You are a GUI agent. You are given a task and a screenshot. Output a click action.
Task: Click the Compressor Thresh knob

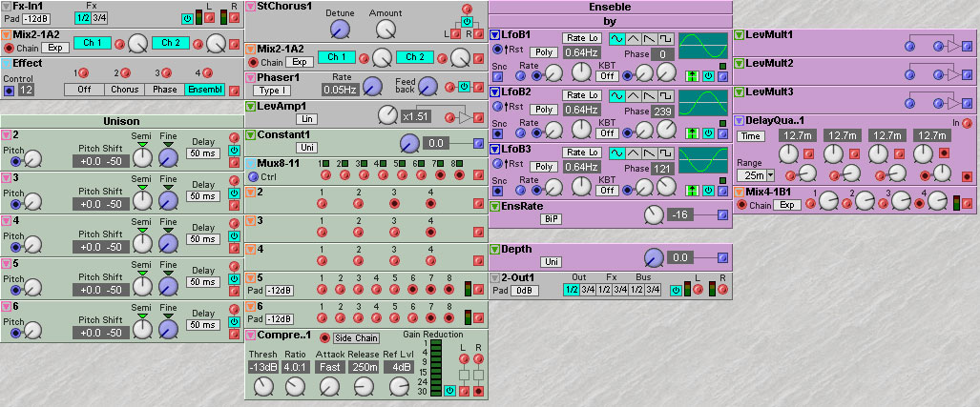[x=262, y=385]
